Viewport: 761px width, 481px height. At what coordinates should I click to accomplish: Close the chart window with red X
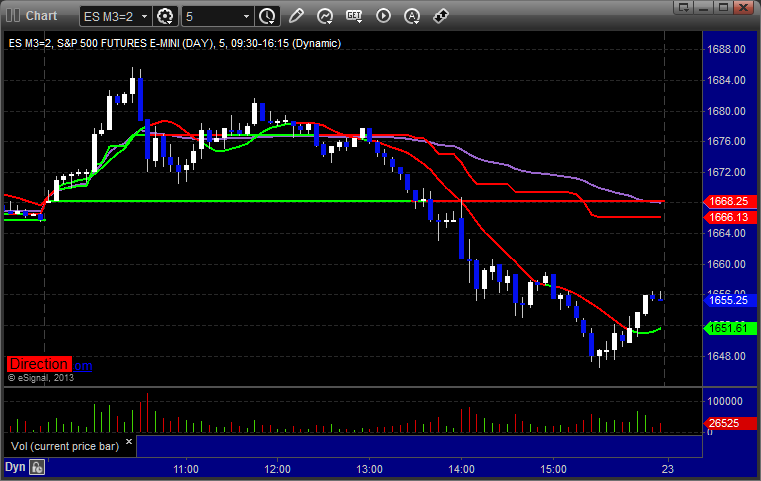click(x=743, y=7)
